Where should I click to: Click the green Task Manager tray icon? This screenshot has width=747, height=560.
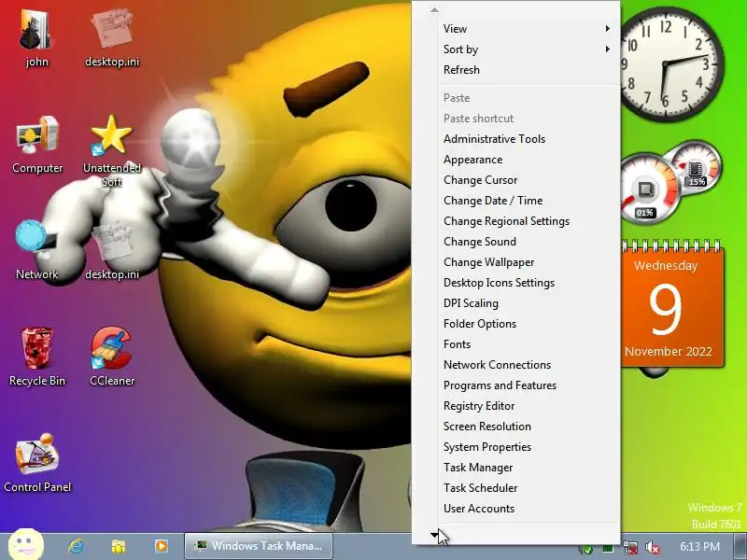point(608,549)
